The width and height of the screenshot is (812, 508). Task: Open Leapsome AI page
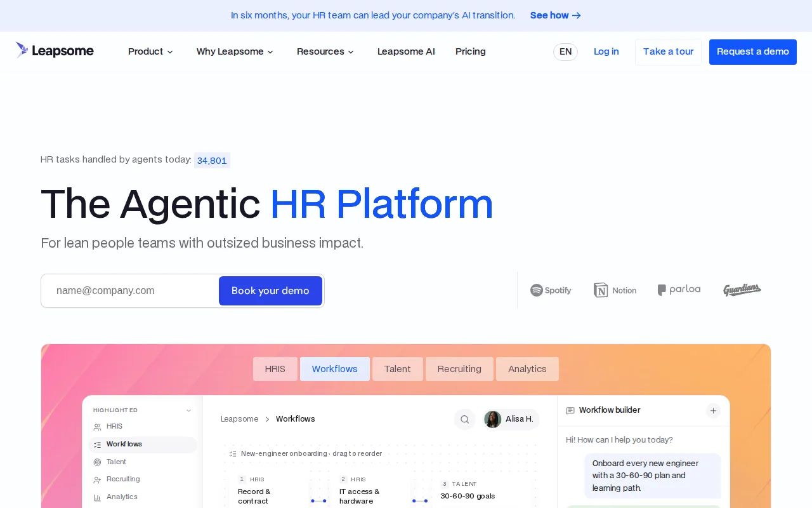(x=406, y=51)
